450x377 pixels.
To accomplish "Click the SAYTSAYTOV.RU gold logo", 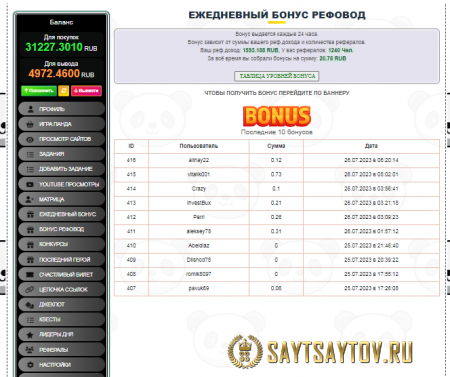I will pos(320,352).
